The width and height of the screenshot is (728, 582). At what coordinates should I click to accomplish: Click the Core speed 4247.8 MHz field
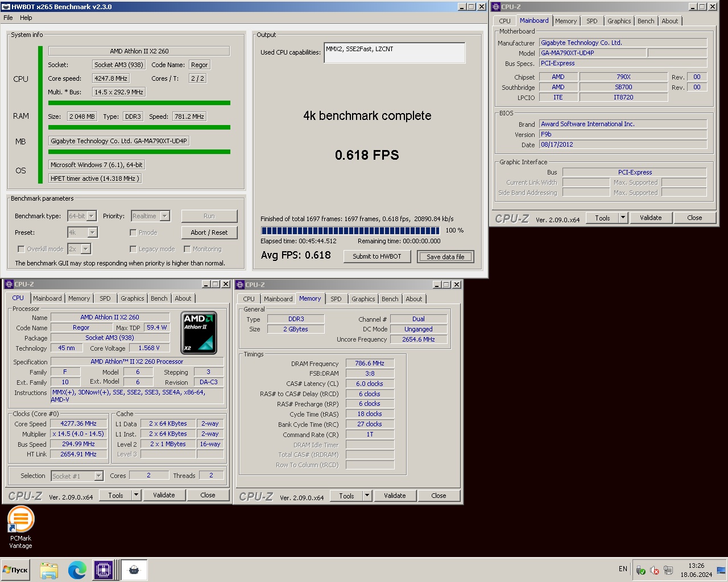[111, 78]
